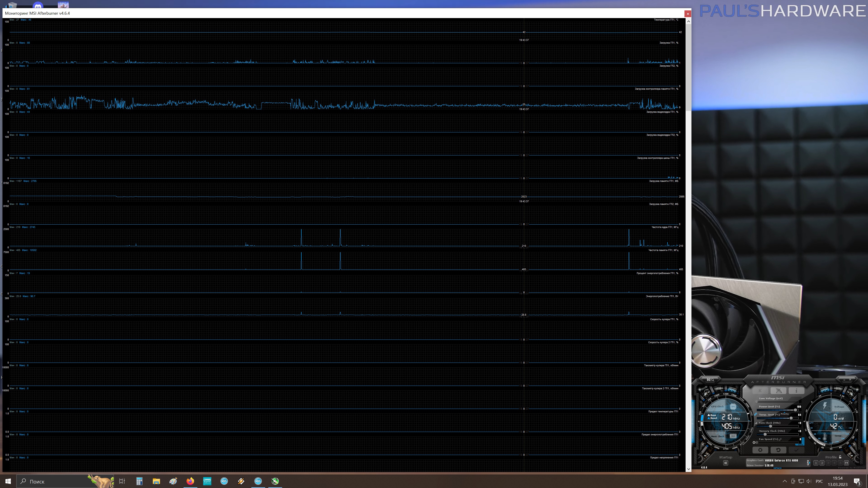Image resolution: width=868 pixels, height=488 pixels.
Task: Click the save profile floppy icon
Action: tap(846, 463)
